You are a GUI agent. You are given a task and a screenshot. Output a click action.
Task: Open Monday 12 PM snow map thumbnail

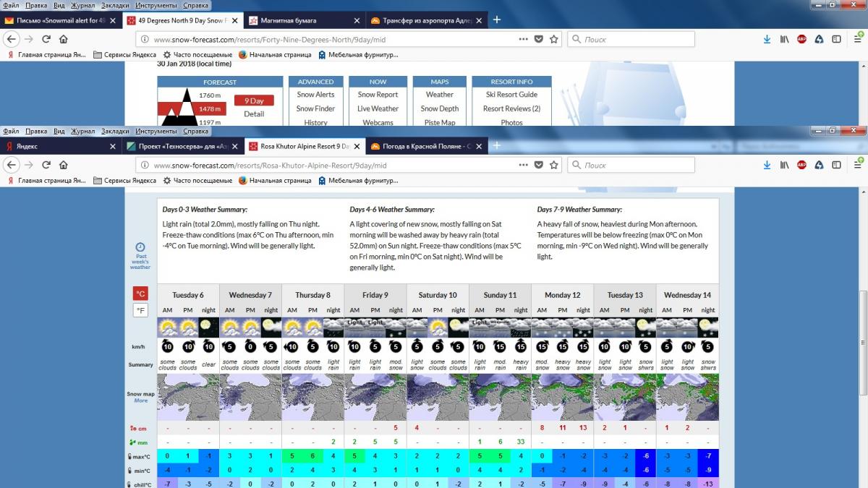[562, 396]
